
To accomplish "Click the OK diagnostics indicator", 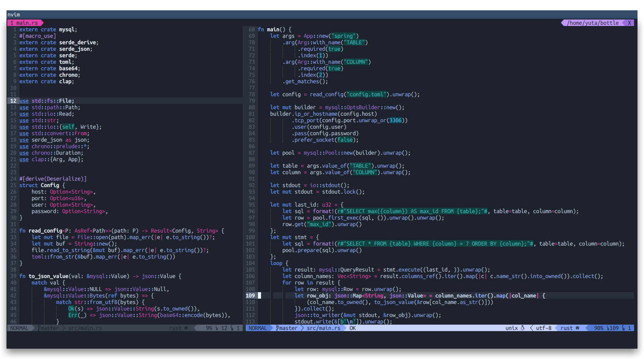I will click(x=352, y=328).
